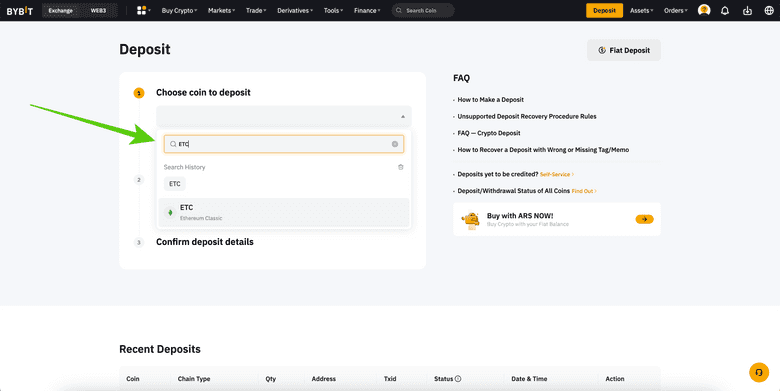This screenshot has width=780, height=391.
Task: Click the Status info icon
Action: click(458, 379)
